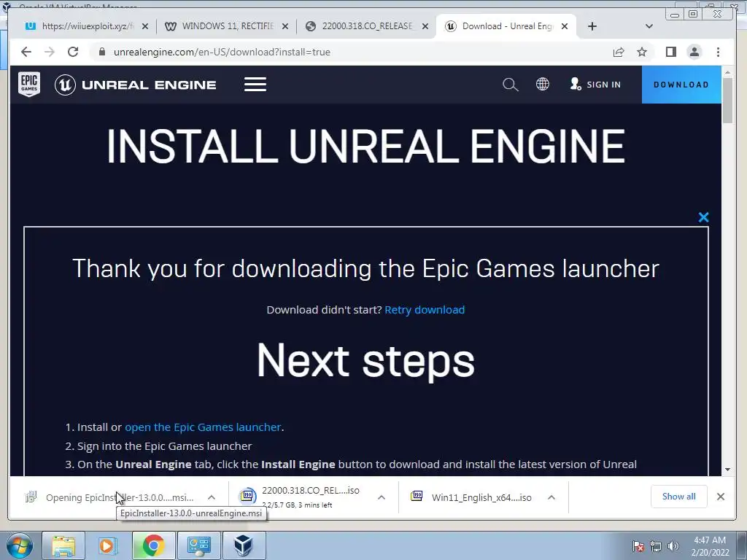
Task: Open the control panel taskbar icon
Action: pos(198,545)
